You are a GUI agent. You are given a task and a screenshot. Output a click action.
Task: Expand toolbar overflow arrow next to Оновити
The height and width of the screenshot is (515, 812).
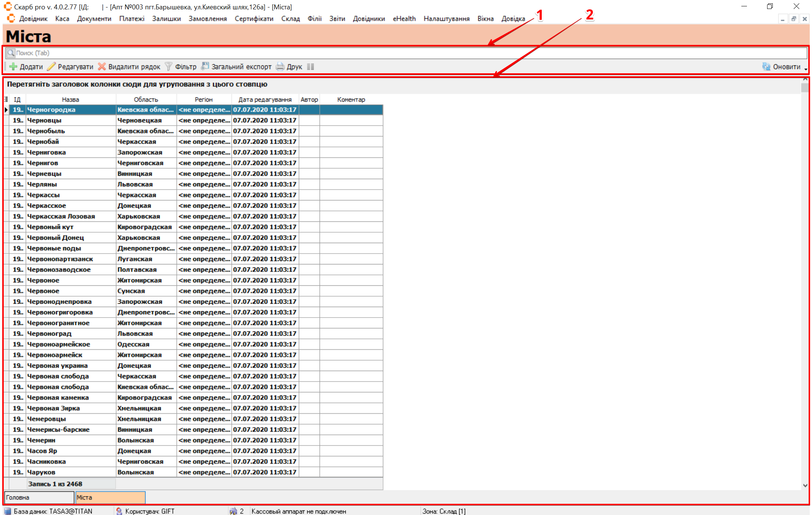click(x=806, y=70)
